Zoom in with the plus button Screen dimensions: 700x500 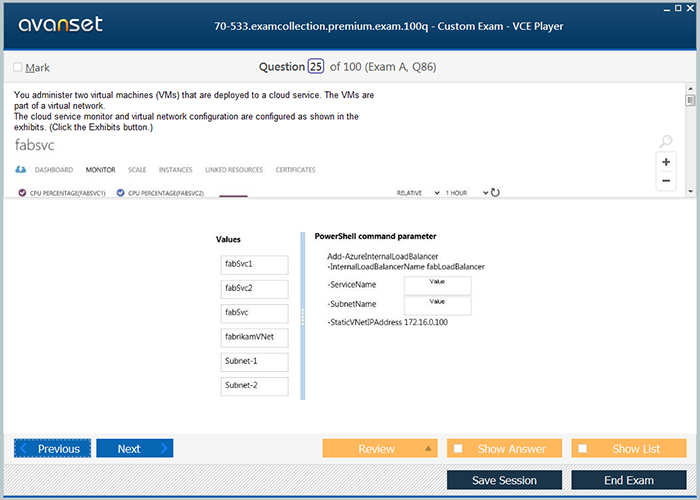tap(666, 162)
